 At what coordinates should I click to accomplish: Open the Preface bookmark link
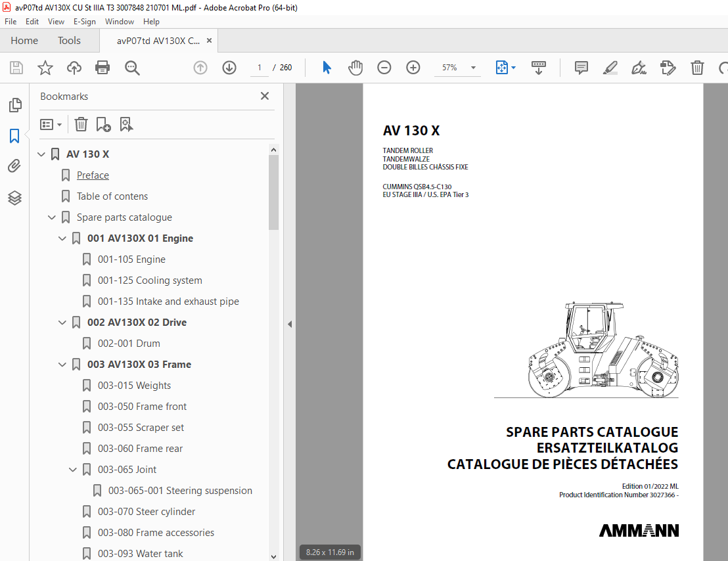93,175
